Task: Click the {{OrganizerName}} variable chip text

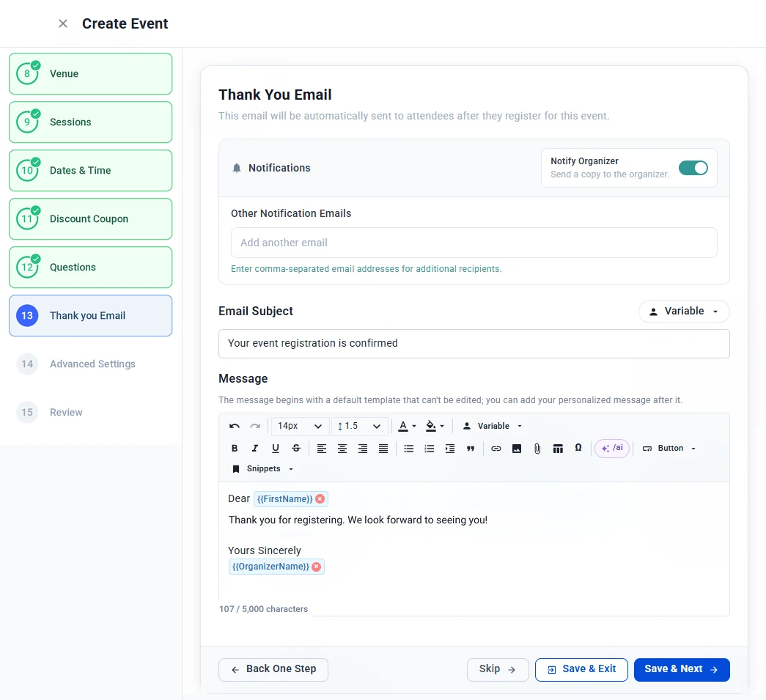Action: coord(270,567)
